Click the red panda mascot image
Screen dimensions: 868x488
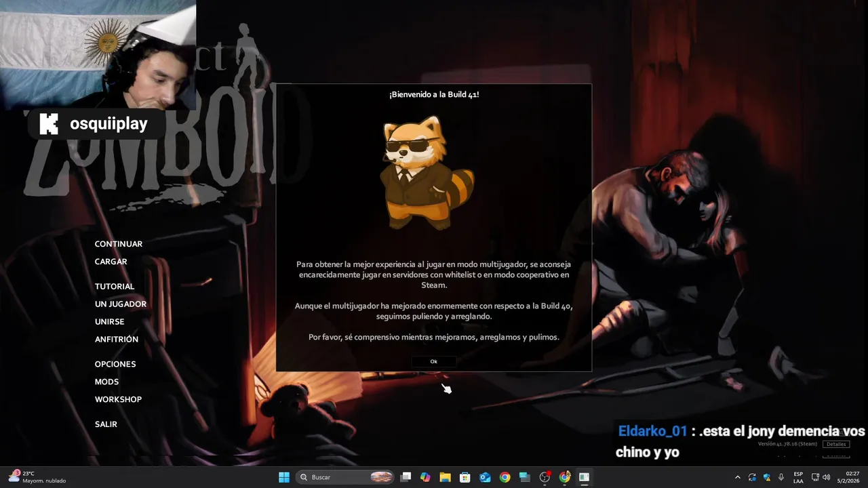(x=427, y=172)
